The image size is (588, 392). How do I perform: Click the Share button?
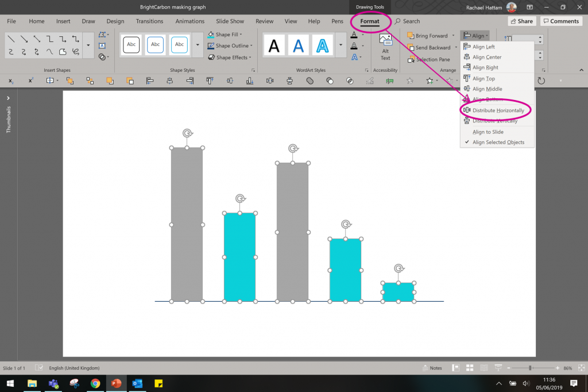[521, 21]
